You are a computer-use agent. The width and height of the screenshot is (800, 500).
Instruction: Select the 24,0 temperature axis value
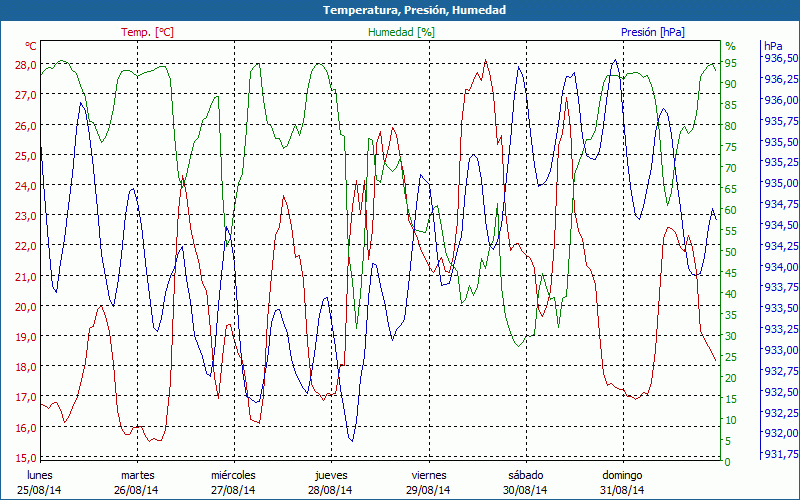[x=26, y=186]
